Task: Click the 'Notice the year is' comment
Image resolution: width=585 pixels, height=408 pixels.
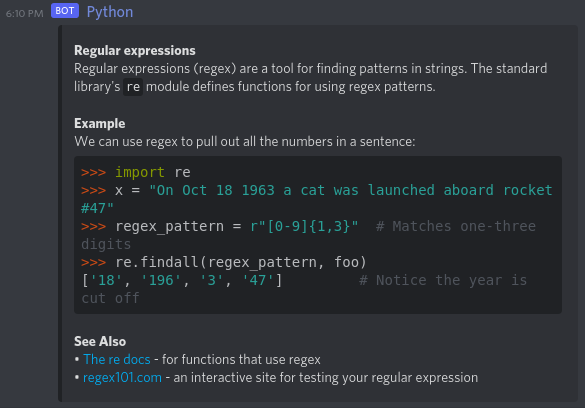Action: click(443, 280)
